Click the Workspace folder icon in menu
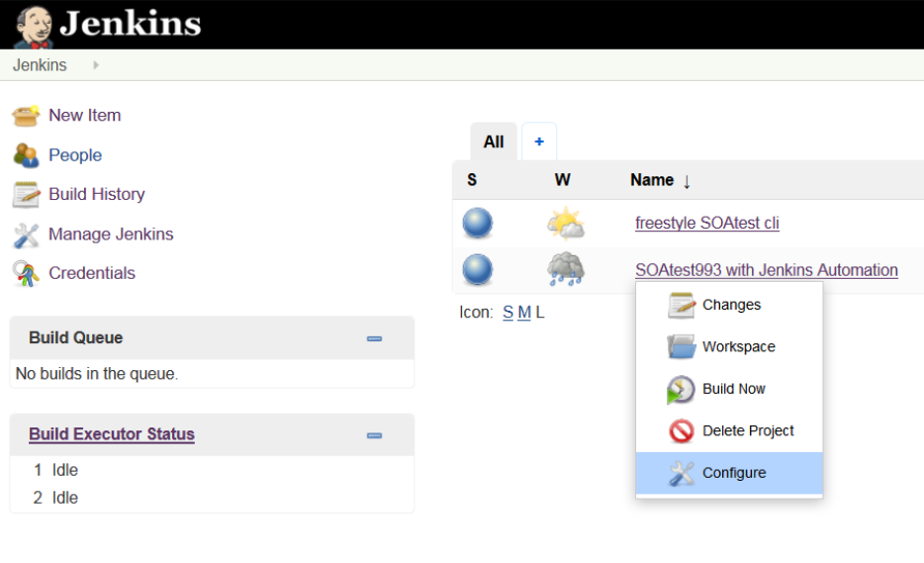Image resolution: width=924 pixels, height=563 pixels. tap(682, 346)
